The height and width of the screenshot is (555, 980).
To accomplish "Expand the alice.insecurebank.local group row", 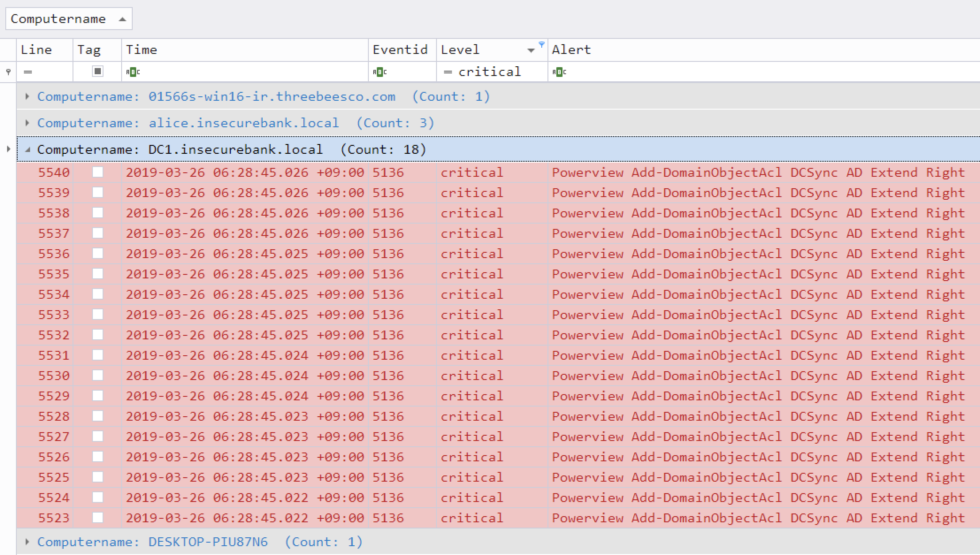I will click(27, 123).
